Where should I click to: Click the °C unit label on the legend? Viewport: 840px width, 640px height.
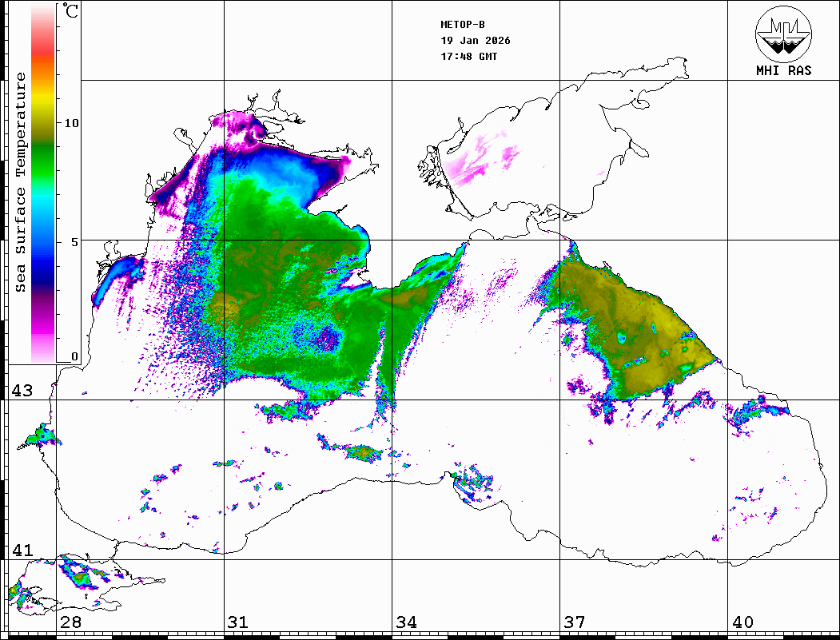(x=72, y=12)
